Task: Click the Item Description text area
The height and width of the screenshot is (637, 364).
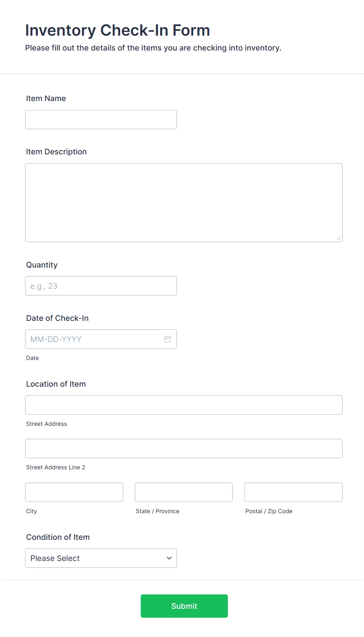Action: click(x=184, y=202)
